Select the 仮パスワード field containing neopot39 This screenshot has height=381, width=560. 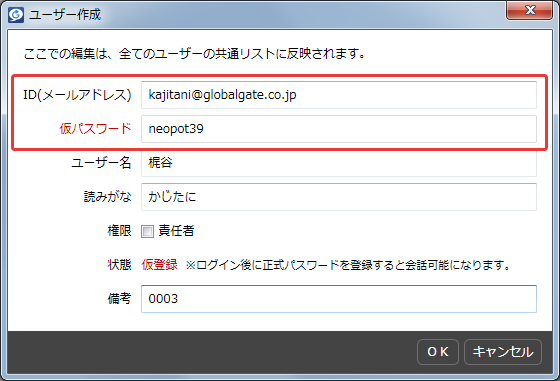(339, 129)
